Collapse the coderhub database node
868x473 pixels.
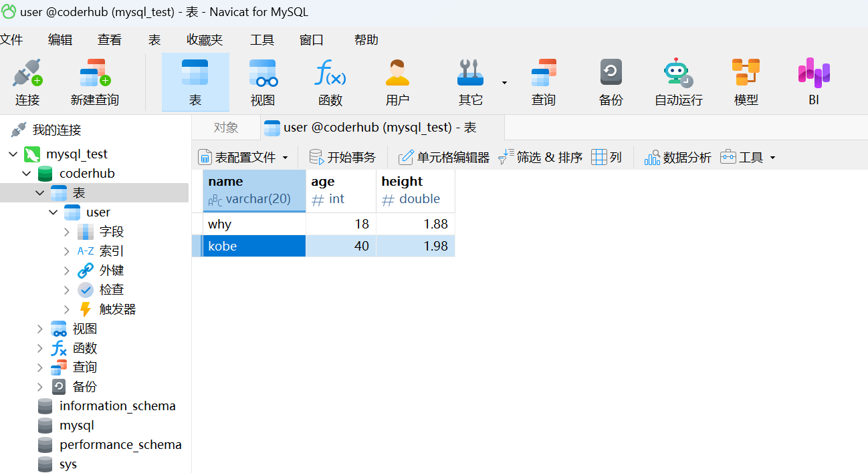[x=27, y=174]
